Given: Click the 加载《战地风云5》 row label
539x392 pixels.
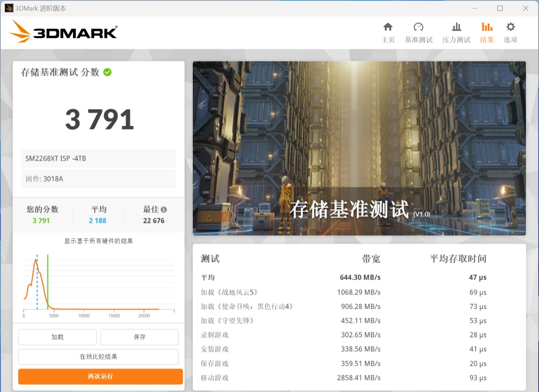Looking at the screenshot, I should (229, 293).
